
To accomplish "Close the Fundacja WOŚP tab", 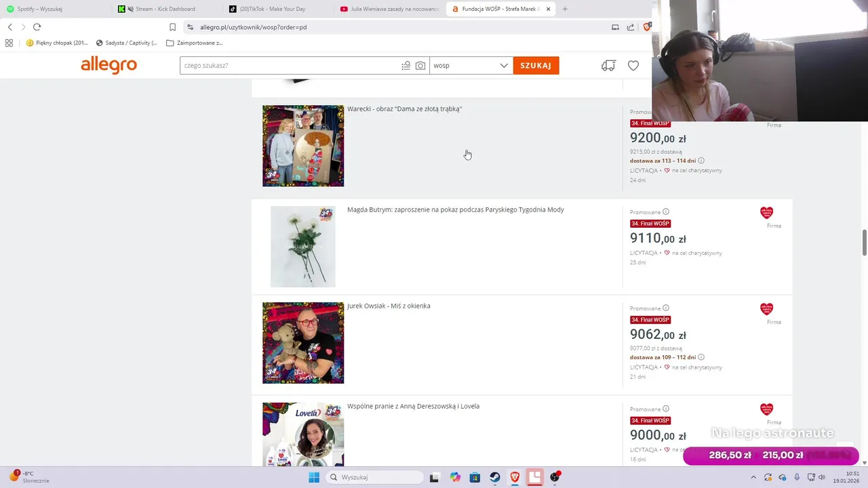I will pos(548,9).
